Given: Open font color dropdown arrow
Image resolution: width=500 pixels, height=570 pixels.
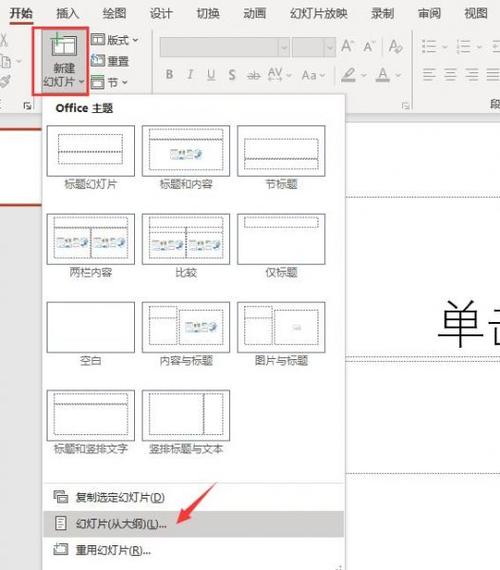Looking at the screenshot, I should click(398, 75).
